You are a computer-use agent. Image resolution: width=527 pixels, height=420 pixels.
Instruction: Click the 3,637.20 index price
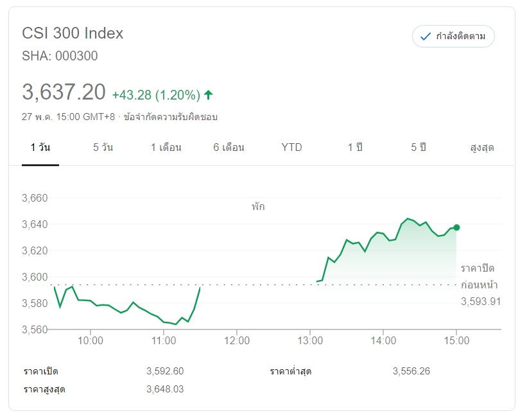64,92
